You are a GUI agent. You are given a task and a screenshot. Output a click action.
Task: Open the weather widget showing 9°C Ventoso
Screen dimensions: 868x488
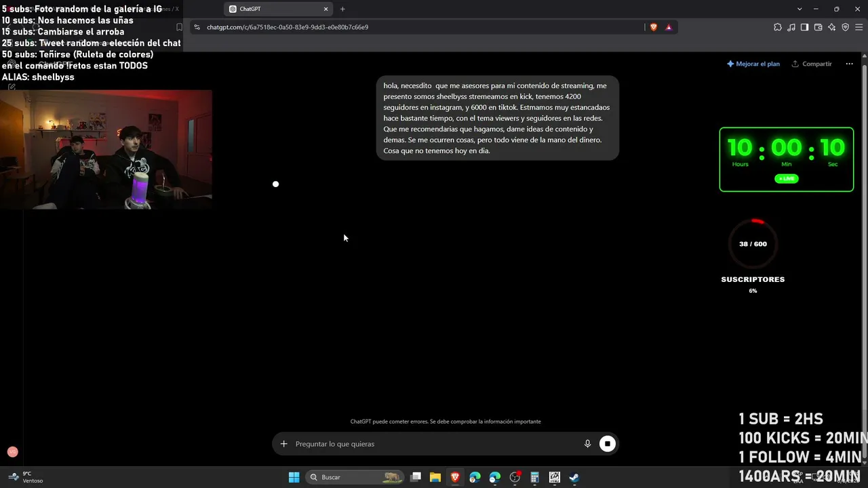click(x=25, y=477)
